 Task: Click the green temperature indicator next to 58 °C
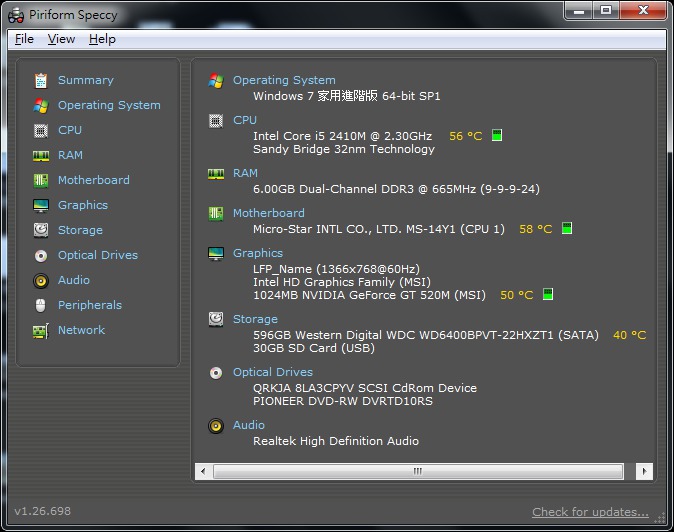[x=567, y=228]
